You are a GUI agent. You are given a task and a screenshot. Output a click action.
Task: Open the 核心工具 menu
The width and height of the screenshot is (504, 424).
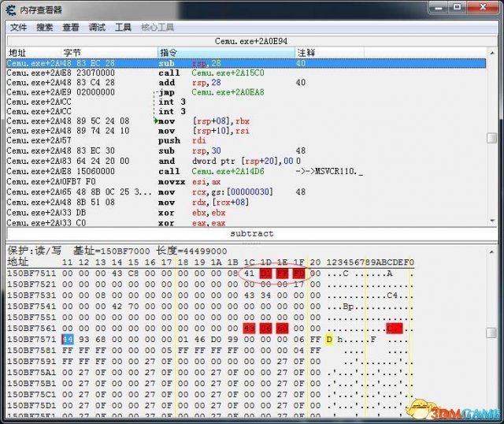(x=157, y=28)
